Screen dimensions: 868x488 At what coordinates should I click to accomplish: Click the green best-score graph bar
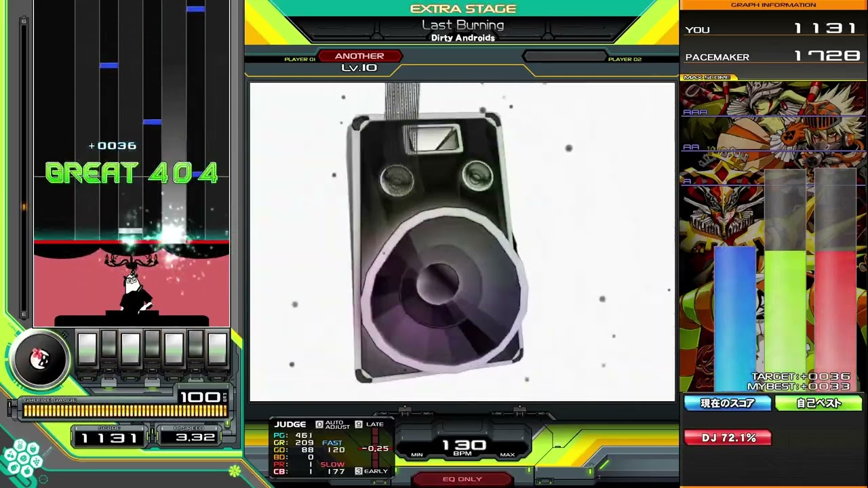[x=785, y=322]
